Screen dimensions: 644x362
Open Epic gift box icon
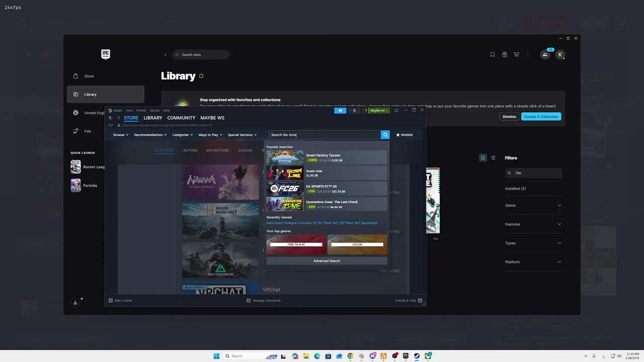505,54
